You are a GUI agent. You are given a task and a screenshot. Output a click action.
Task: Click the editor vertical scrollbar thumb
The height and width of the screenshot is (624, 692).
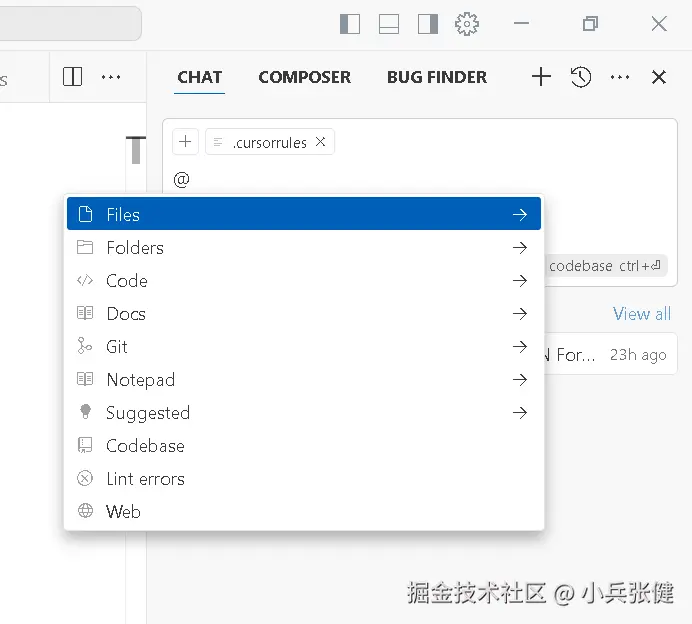pyautogui.click(x=136, y=150)
